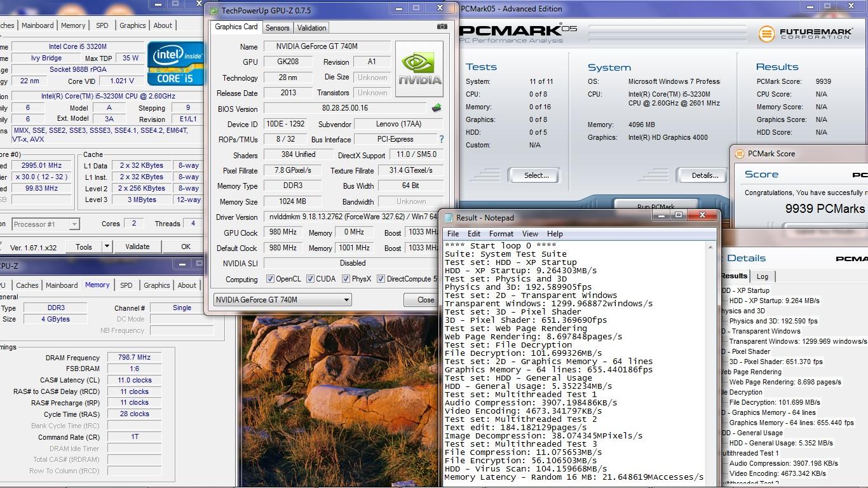Click the PCMark Score value 9939 in Results
The height and width of the screenshot is (488, 868).
coord(823,81)
